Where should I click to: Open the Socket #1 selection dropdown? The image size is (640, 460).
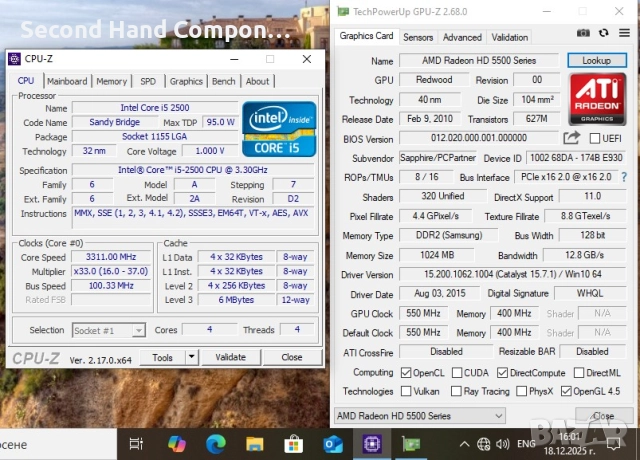pyautogui.click(x=139, y=330)
